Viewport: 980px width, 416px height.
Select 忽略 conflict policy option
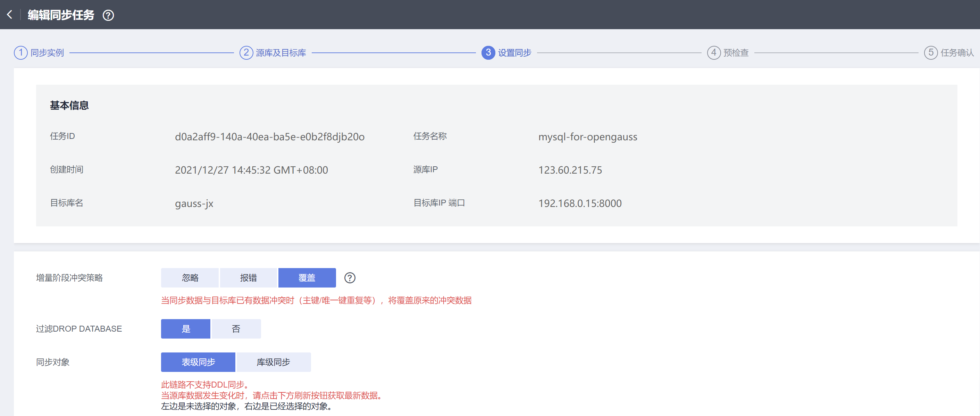190,278
